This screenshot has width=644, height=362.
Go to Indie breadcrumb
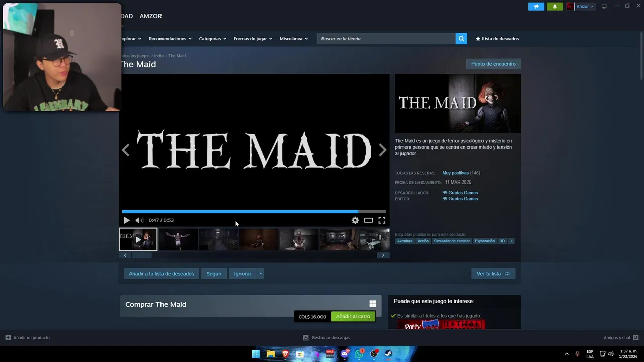159,56
